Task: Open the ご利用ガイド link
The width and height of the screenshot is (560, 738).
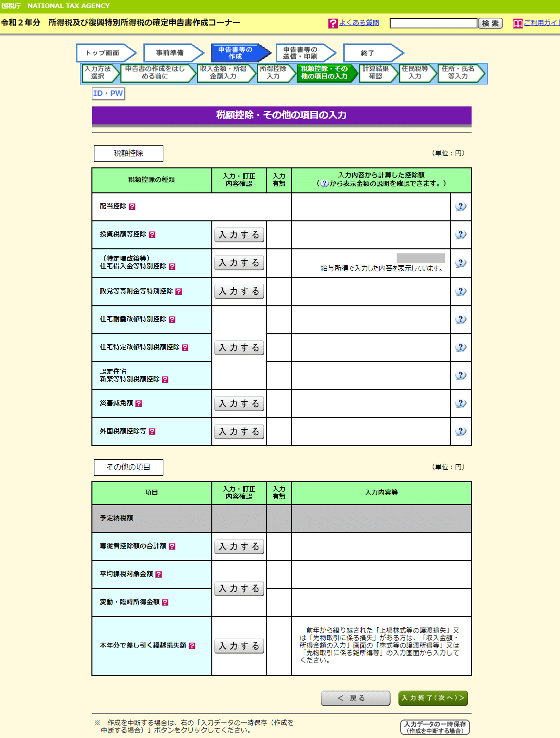Action: (x=542, y=23)
